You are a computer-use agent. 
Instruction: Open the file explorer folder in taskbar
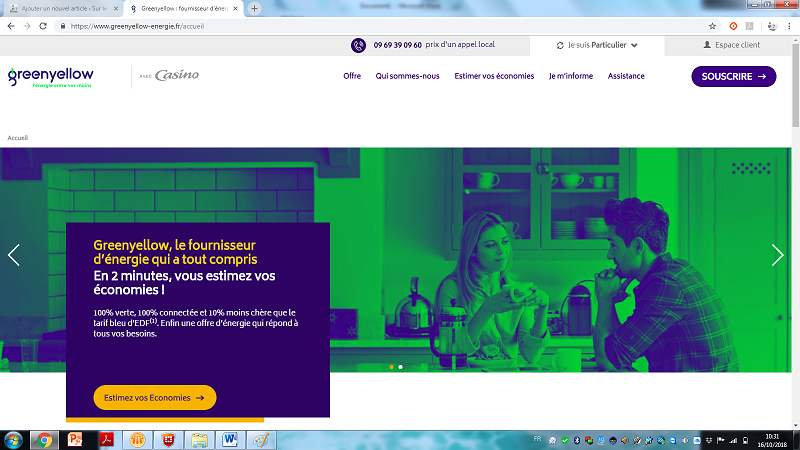pos(199,440)
